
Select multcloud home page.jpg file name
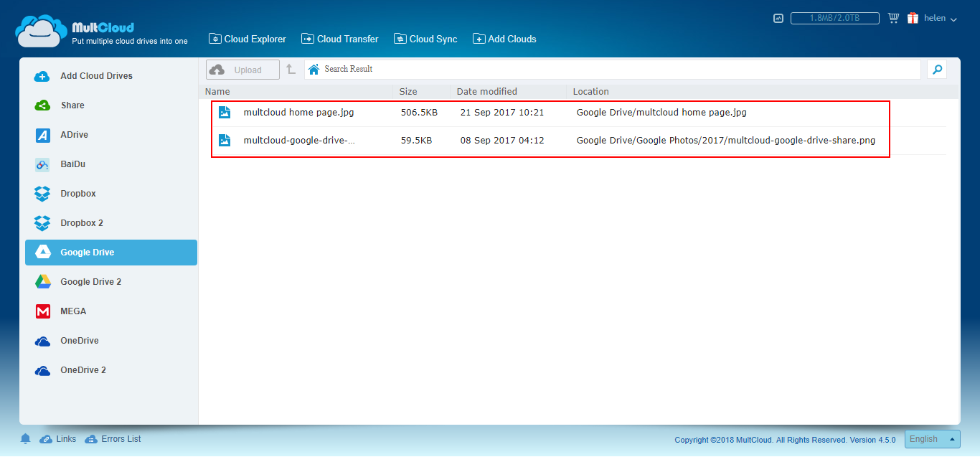pyautogui.click(x=298, y=113)
